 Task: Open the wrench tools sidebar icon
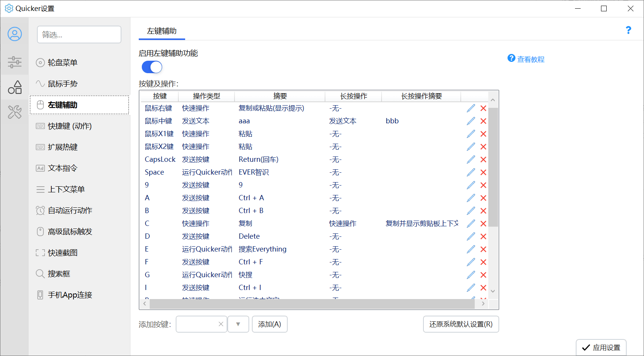[15, 112]
